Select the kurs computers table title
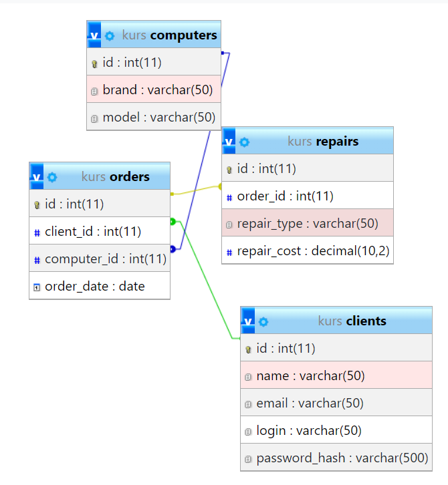The image size is (448, 485). pos(169,35)
